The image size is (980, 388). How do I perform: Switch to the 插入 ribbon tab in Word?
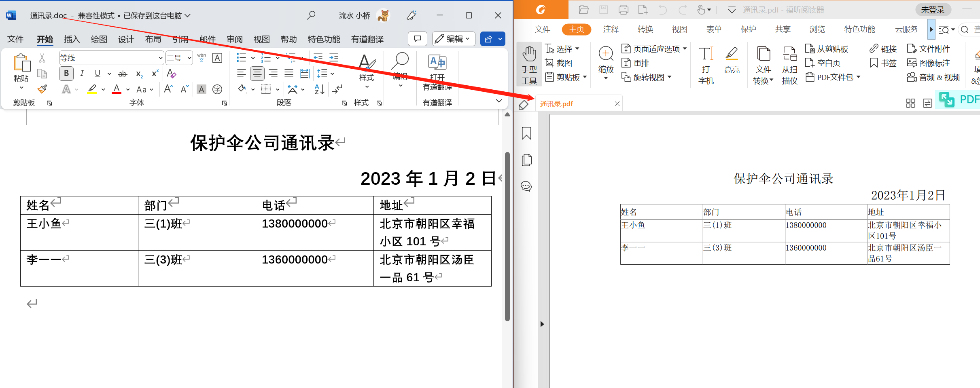coord(72,39)
